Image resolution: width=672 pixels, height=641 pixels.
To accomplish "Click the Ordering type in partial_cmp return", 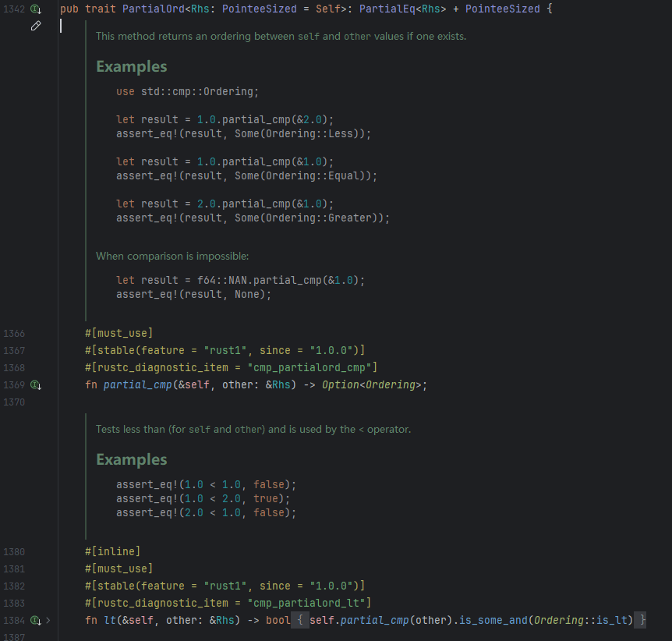I will (393, 385).
